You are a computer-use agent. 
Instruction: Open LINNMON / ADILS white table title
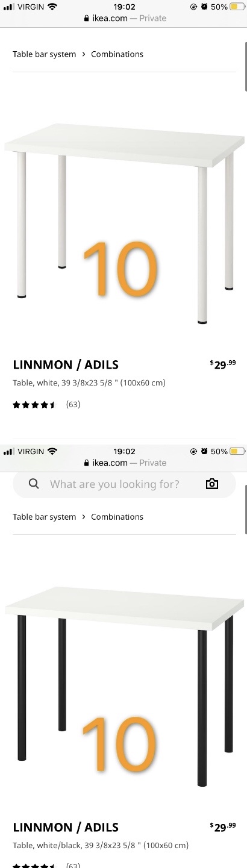click(x=66, y=364)
